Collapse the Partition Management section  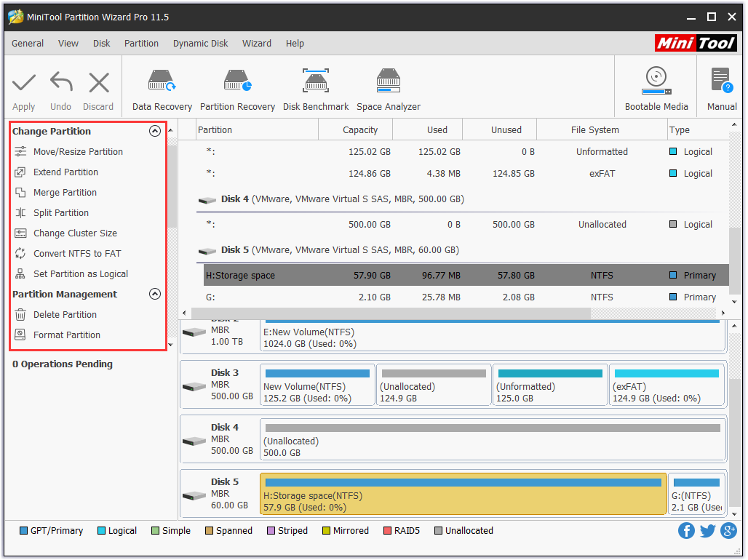(154, 294)
